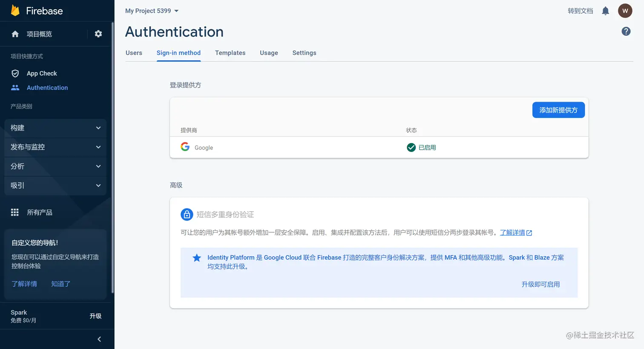Go to 项目概览 in the sidebar

click(x=39, y=34)
